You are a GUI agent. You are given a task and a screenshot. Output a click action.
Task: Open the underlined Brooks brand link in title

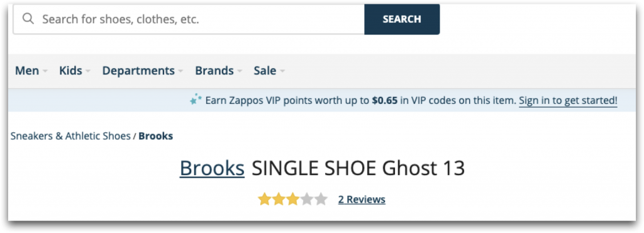point(212,168)
